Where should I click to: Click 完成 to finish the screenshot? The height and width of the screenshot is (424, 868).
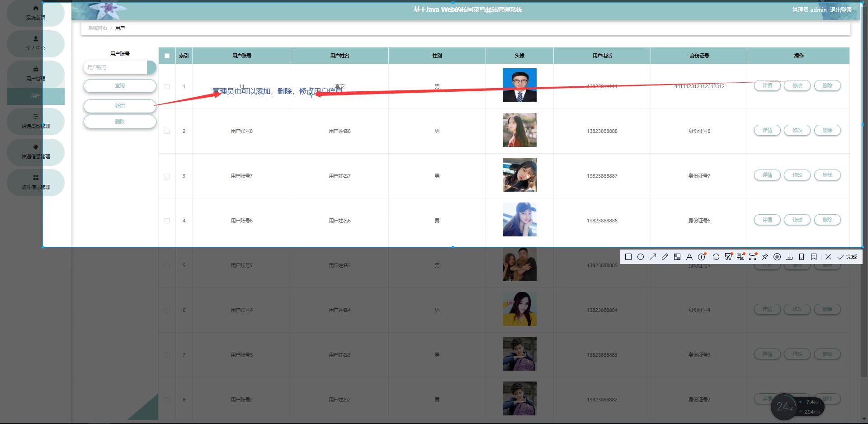[847, 257]
